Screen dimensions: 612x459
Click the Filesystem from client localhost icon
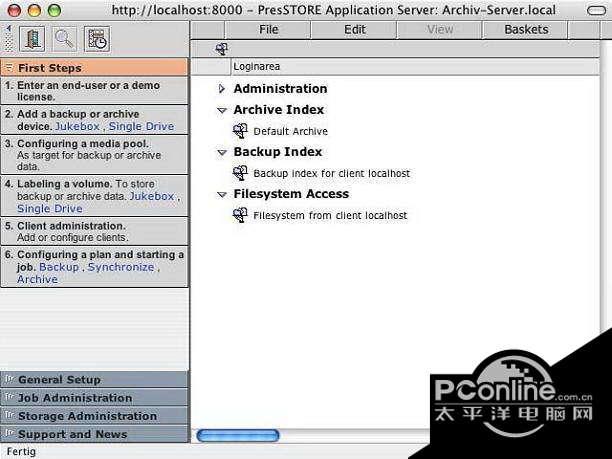240,215
